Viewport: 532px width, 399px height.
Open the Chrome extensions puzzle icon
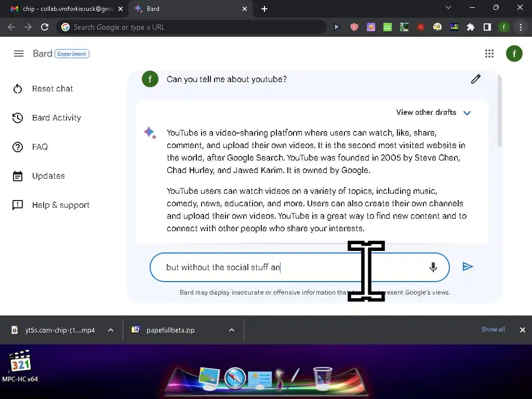[471, 27]
